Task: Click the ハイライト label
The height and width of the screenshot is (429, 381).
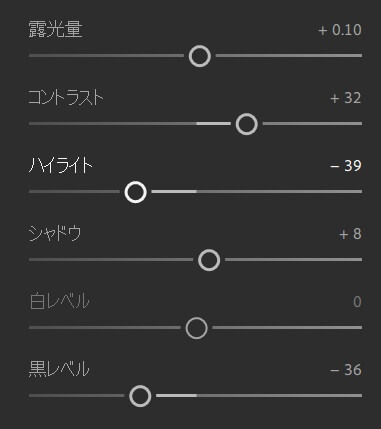Action: tap(61, 166)
